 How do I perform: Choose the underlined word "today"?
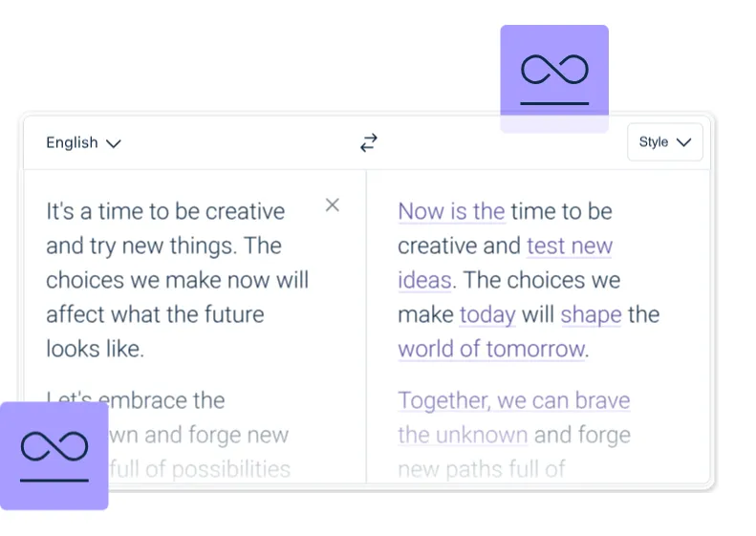487,314
